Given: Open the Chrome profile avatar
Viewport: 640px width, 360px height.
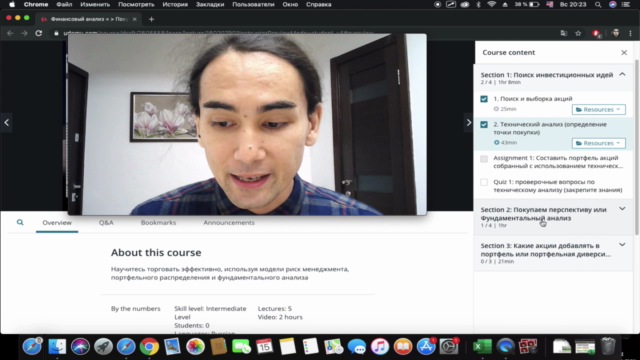Looking at the screenshot, I should click(x=616, y=33).
